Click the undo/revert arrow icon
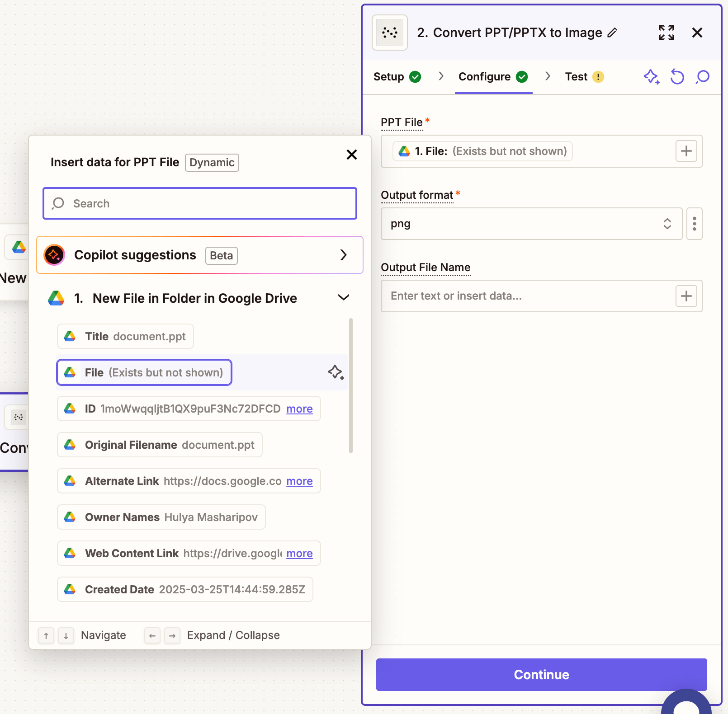The image size is (728, 714). coord(677,77)
